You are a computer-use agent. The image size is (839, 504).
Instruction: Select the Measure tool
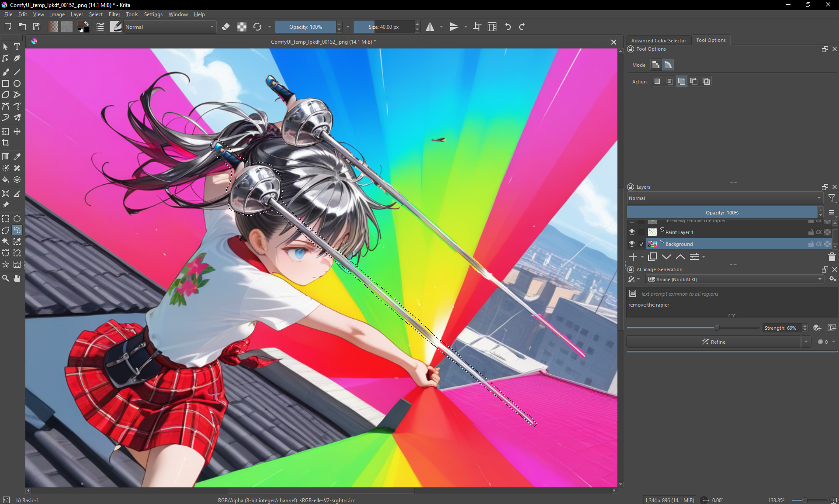(17, 193)
